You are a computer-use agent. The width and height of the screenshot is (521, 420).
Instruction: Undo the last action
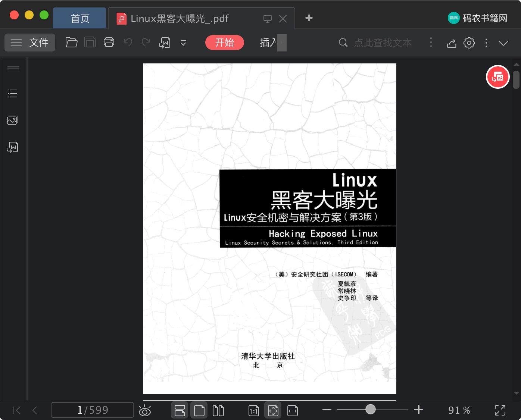pos(128,43)
